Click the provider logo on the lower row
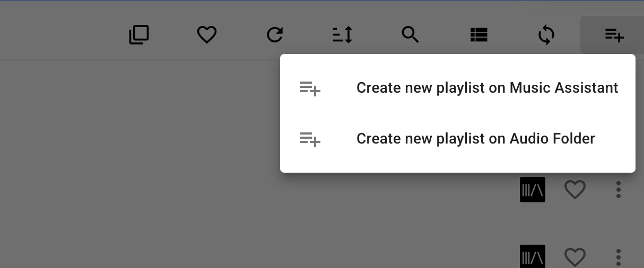Viewport: 644px width, 268px height. click(x=533, y=257)
